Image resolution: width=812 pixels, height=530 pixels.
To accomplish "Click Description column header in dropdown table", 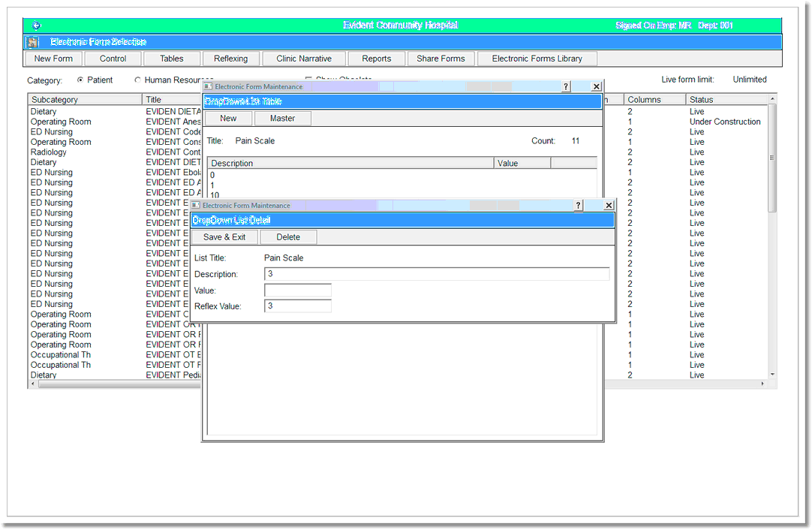I will [x=350, y=163].
